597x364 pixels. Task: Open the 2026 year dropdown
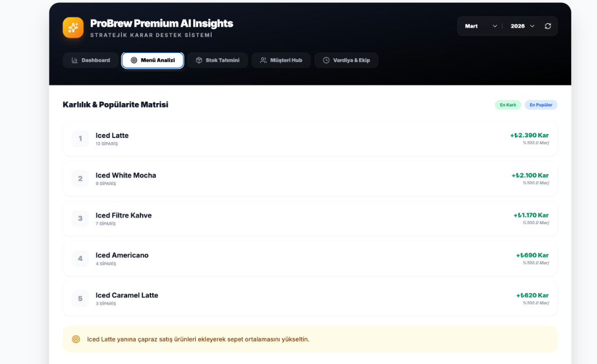pos(522,26)
